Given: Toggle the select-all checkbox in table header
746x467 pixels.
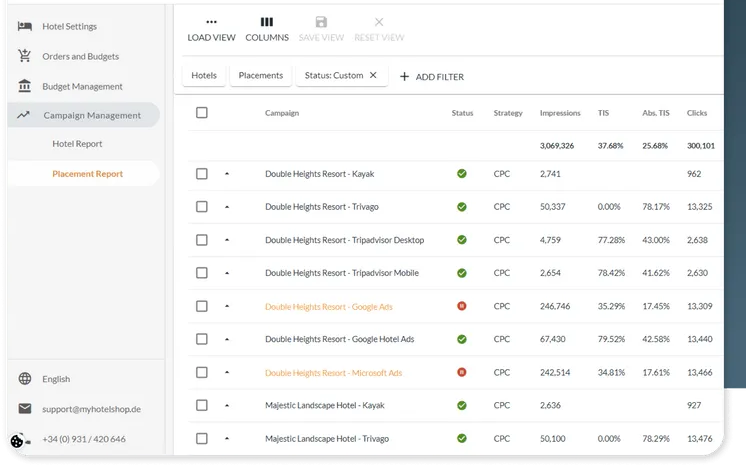Looking at the screenshot, I should 202,113.
